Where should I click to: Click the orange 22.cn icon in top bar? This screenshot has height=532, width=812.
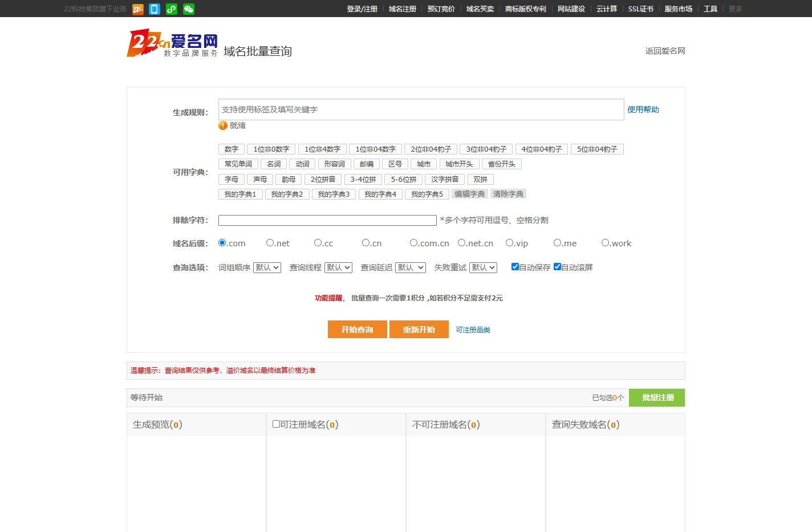137,9
